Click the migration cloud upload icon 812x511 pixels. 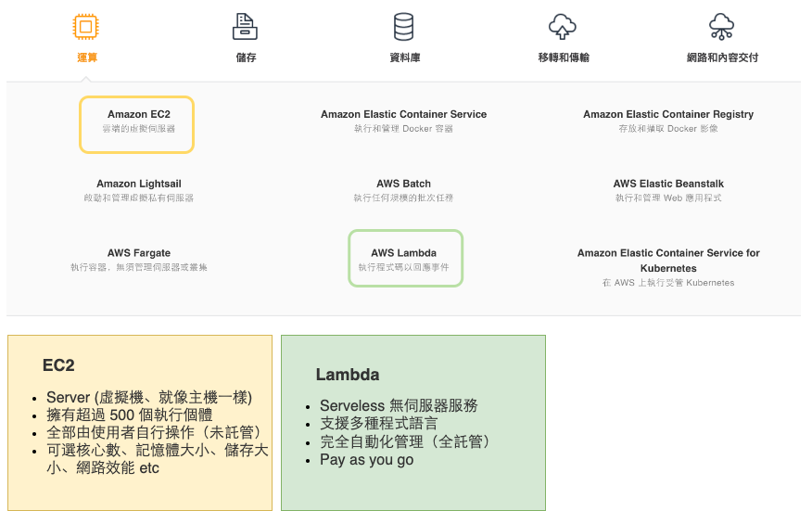click(563, 27)
